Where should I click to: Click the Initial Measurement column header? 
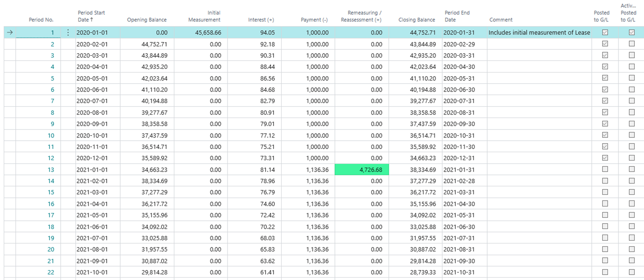(205, 16)
